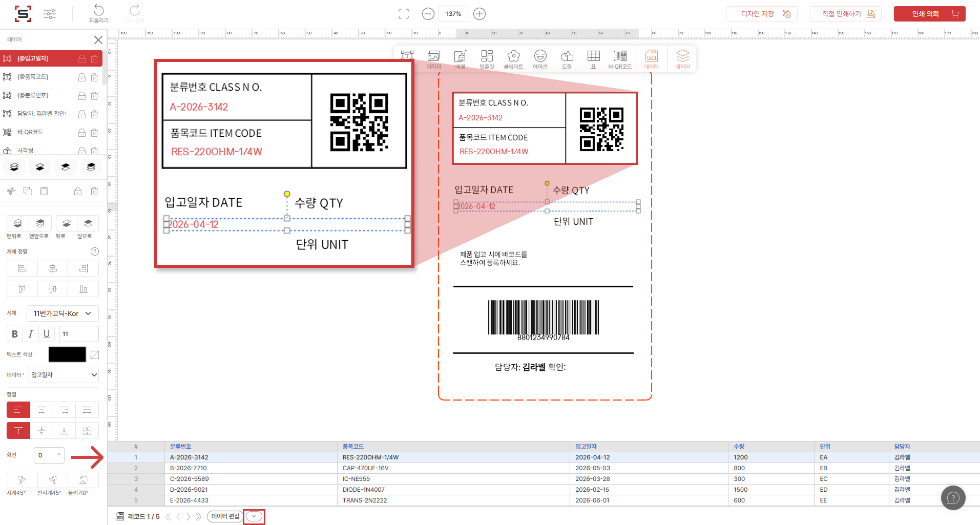Select the 레이어 tab in toolbar
Image resolution: width=980 pixels, height=525 pixels.
682,59
